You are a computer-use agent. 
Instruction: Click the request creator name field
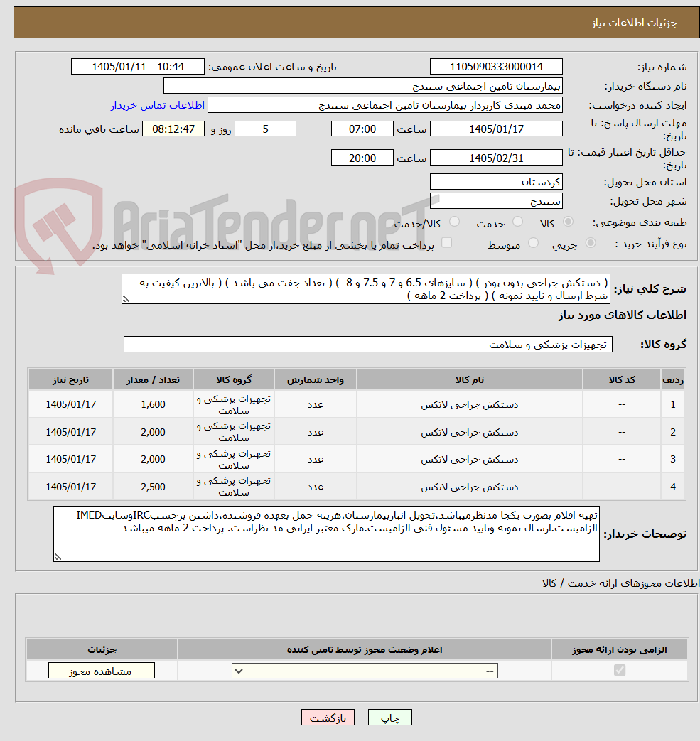385,105
